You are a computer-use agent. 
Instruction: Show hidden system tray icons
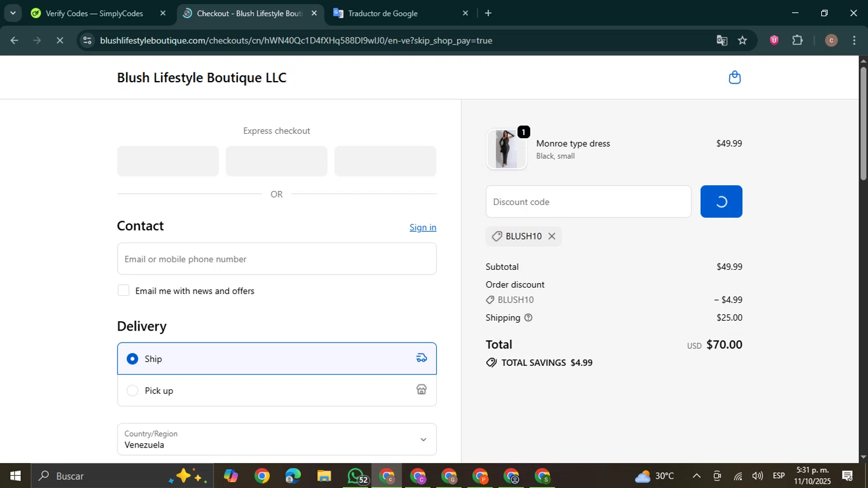[697, 476]
